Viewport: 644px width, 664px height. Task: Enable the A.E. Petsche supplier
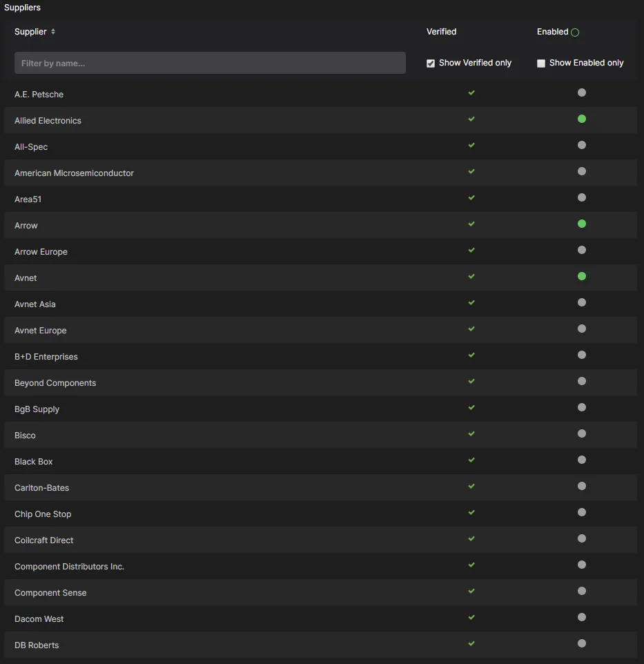click(x=582, y=92)
